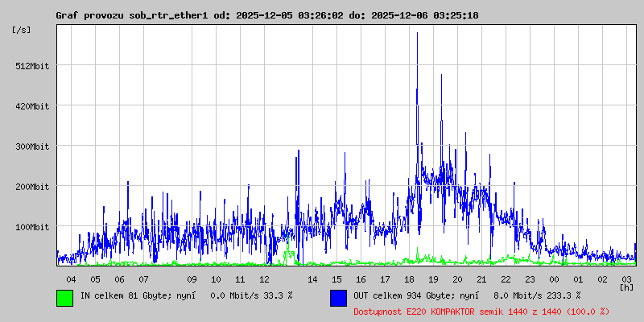
Task: Click the '11' hour axis label
Action: point(240,279)
